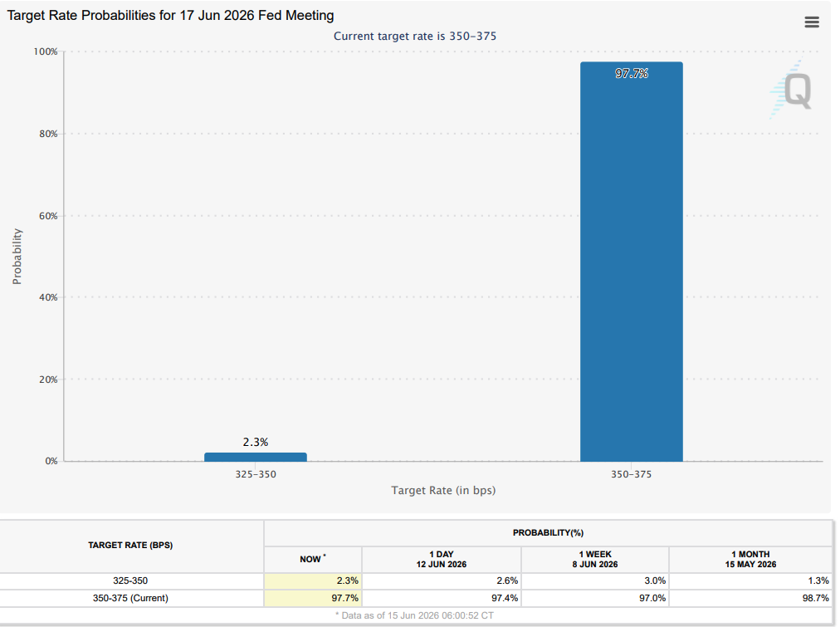Click the 97.7% bar for 350-375
Image resolution: width=840 pixels, height=627 pixels.
tap(631, 262)
